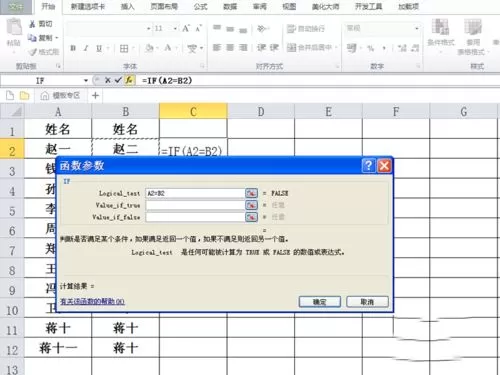
Task: Click the Fill Color bucket icon
Action: pos(149,48)
